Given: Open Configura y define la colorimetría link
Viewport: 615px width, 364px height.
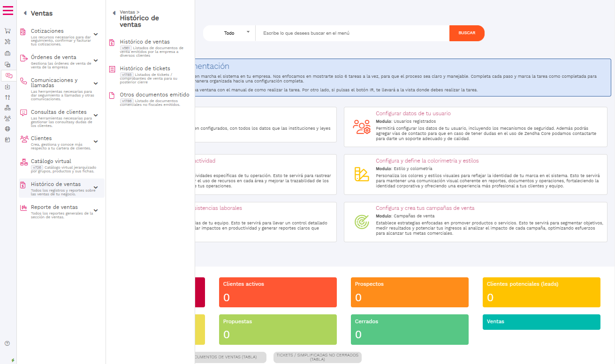Looking at the screenshot, I should tap(427, 161).
